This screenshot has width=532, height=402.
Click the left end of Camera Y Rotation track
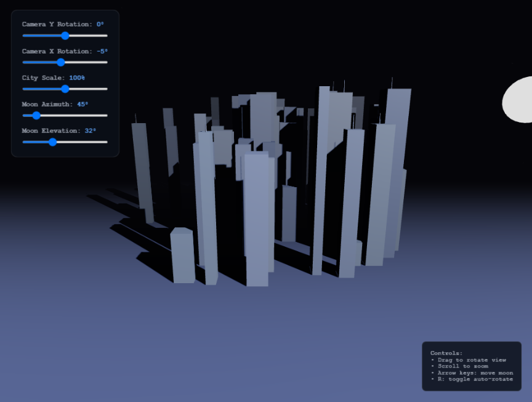tap(24, 36)
